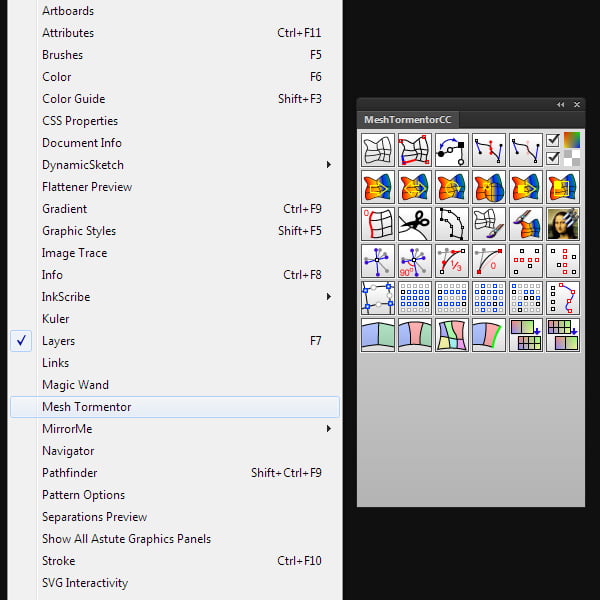The image size is (600, 600).
Task: Open Mesh Tormentor from the menu
Action: point(175,407)
